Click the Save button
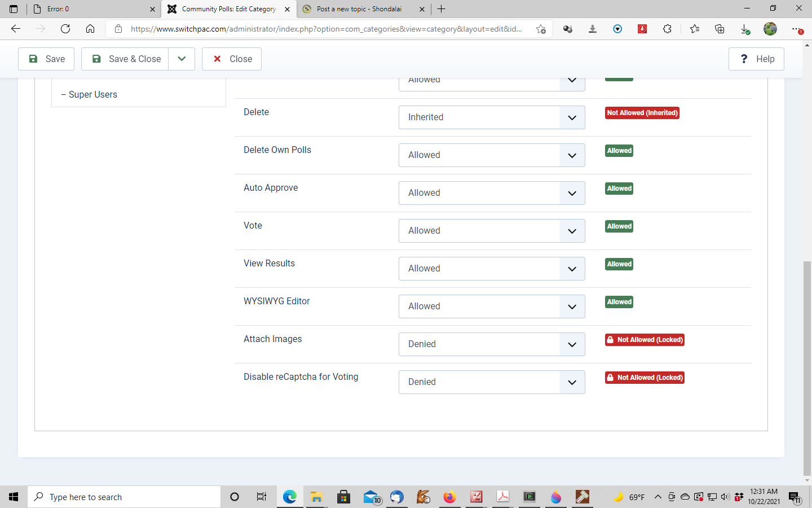 pyautogui.click(x=46, y=59)
